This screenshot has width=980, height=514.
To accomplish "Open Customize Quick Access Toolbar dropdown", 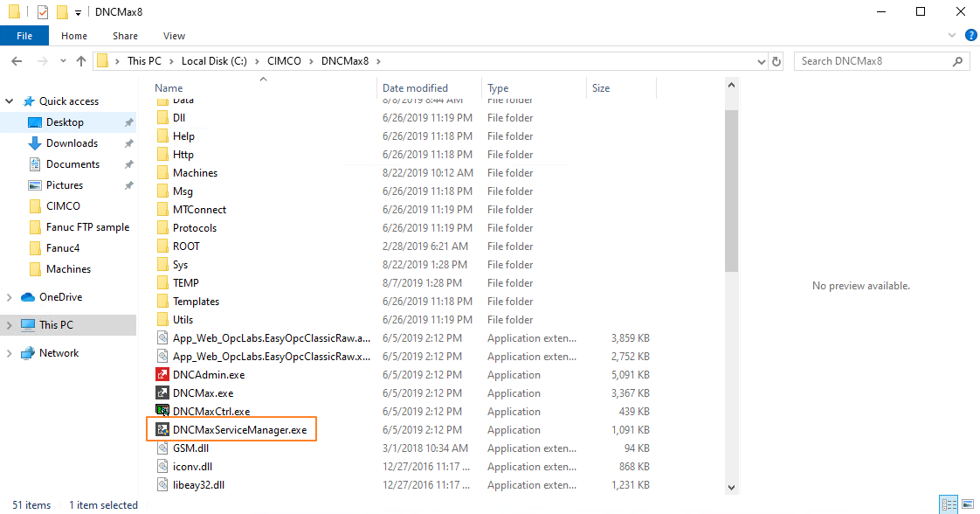I will (x=78, y=12).
